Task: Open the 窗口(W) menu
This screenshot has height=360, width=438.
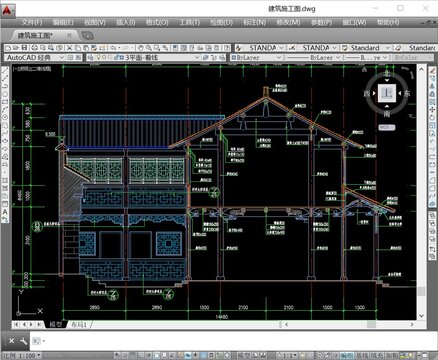Action: click(354, 22)
